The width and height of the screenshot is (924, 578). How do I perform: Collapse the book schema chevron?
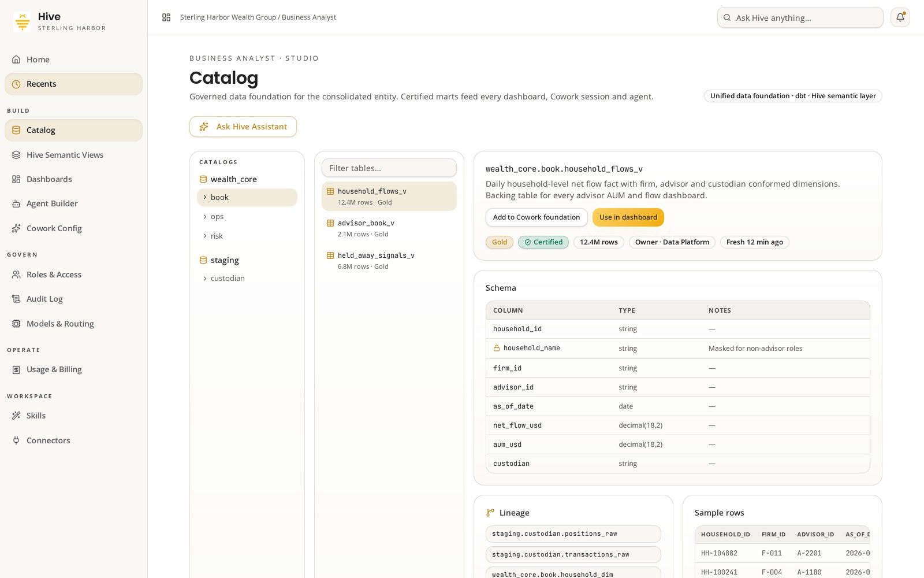click(204, 197)
